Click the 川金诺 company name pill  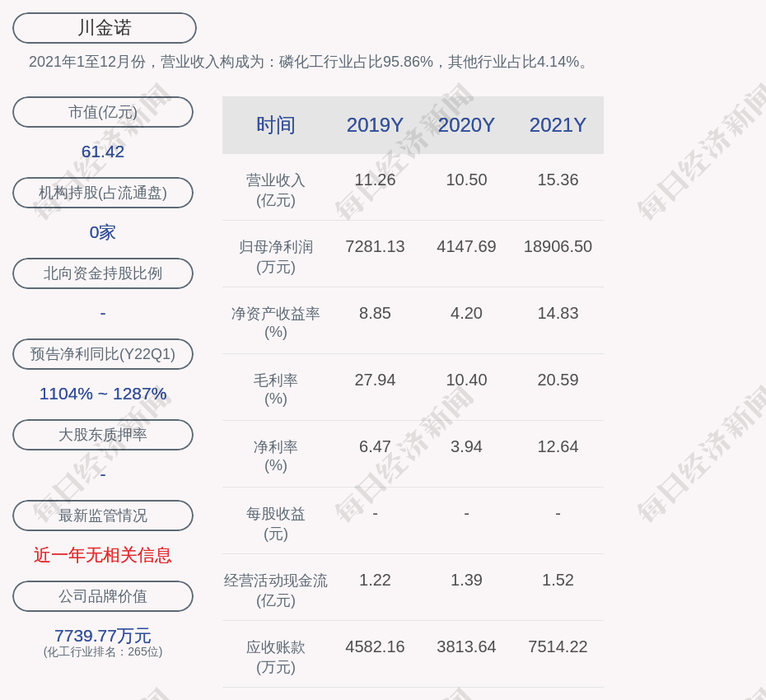[105, 28]
